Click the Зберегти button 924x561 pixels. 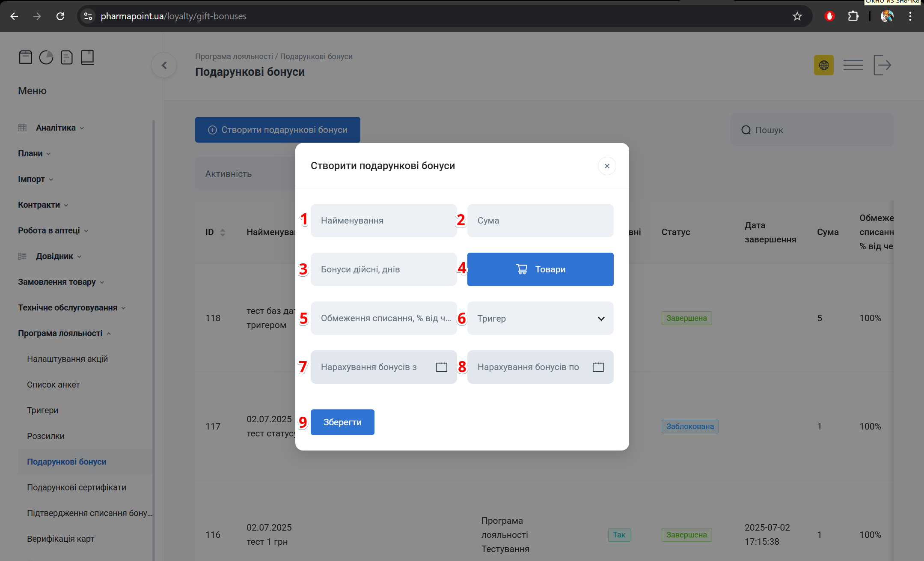tap(342, 422)
